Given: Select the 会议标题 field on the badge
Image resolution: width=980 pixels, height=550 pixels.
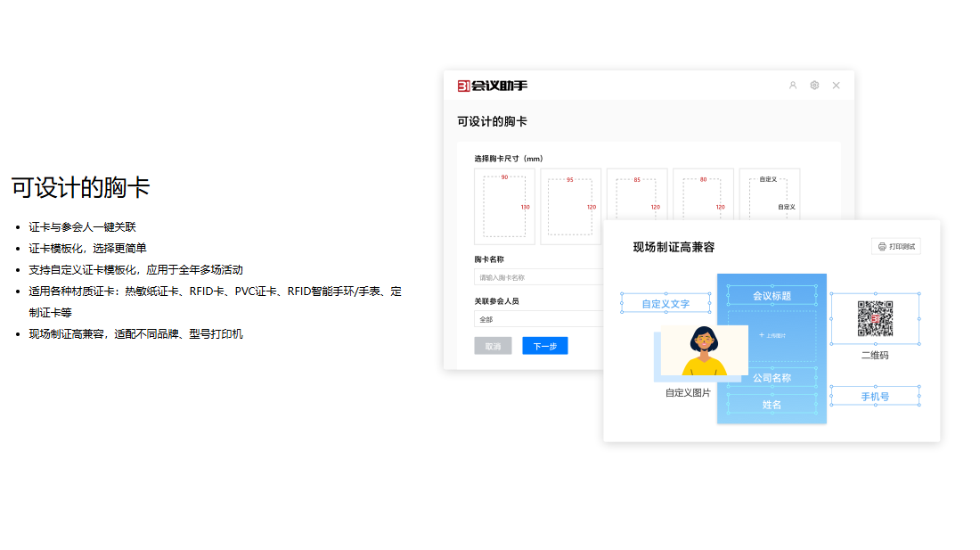Looking at the screenshot, I should [x=772, y=295].
